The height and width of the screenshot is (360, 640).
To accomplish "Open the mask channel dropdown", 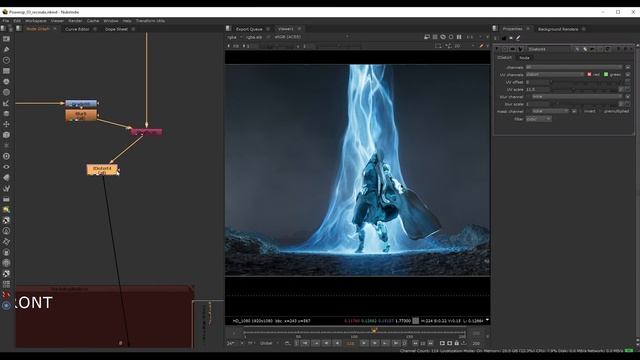I will pos(550,111).
